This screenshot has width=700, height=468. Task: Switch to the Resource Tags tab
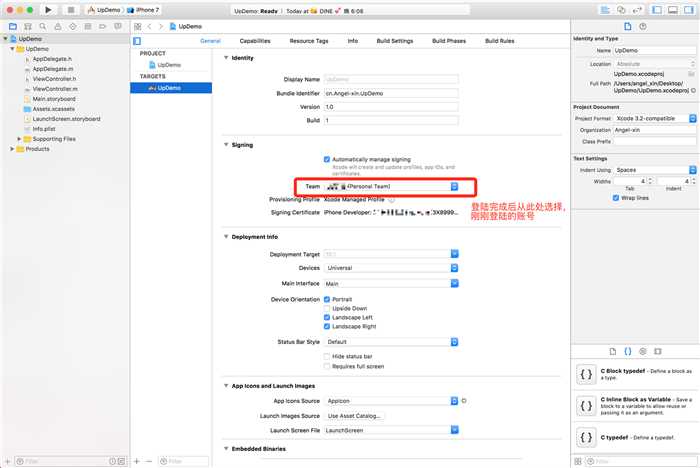pos(309,41)
